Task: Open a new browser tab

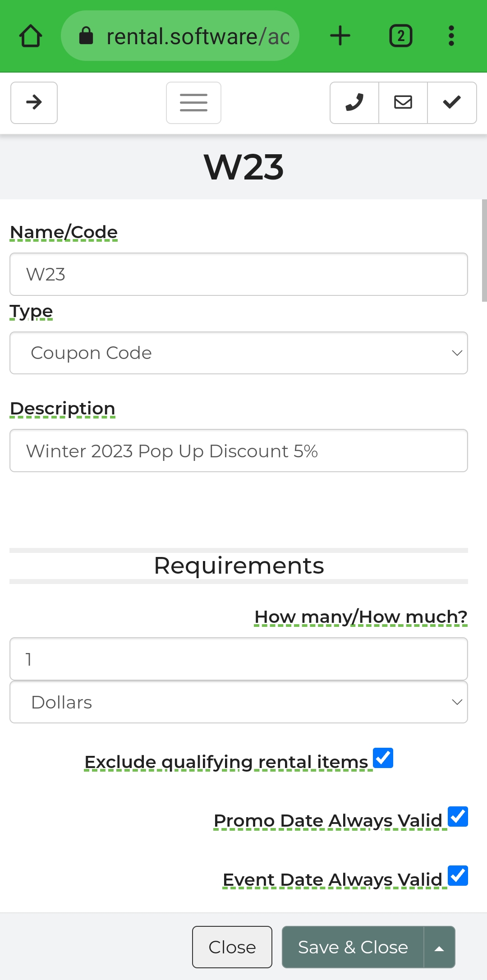Action: click(340, 36)
